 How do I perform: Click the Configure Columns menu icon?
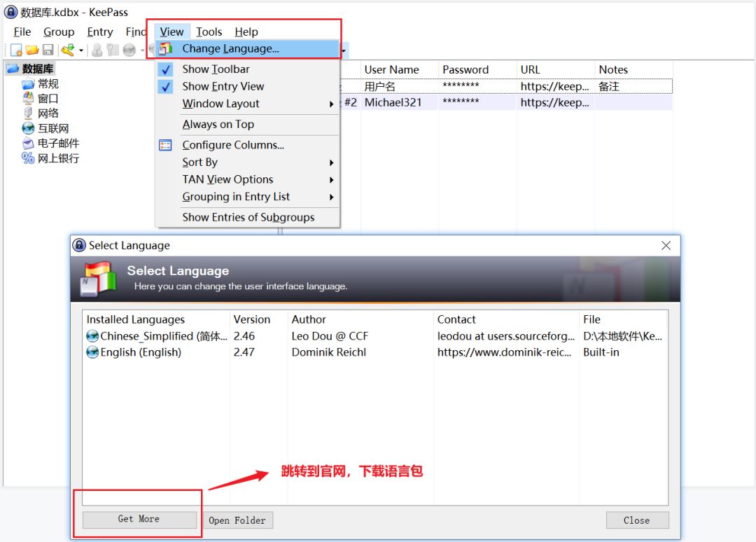click(165, 145)
